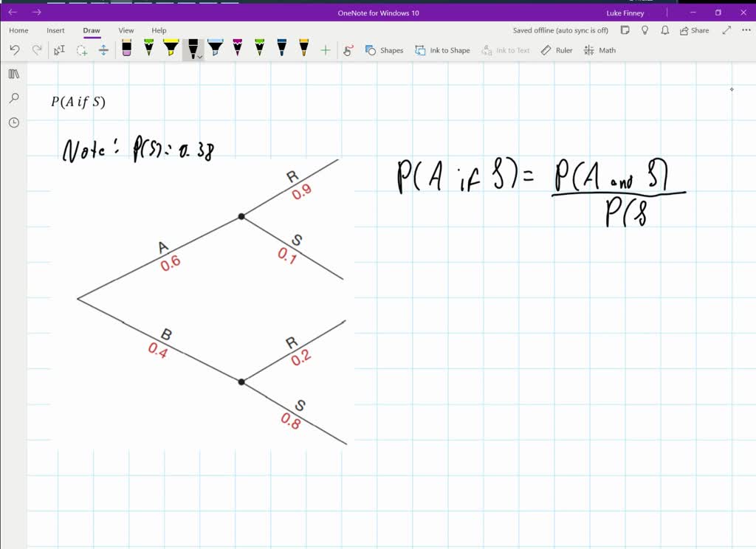
Task: Select the yellow Highlighter tool
Action: click(x=171, y=49)
